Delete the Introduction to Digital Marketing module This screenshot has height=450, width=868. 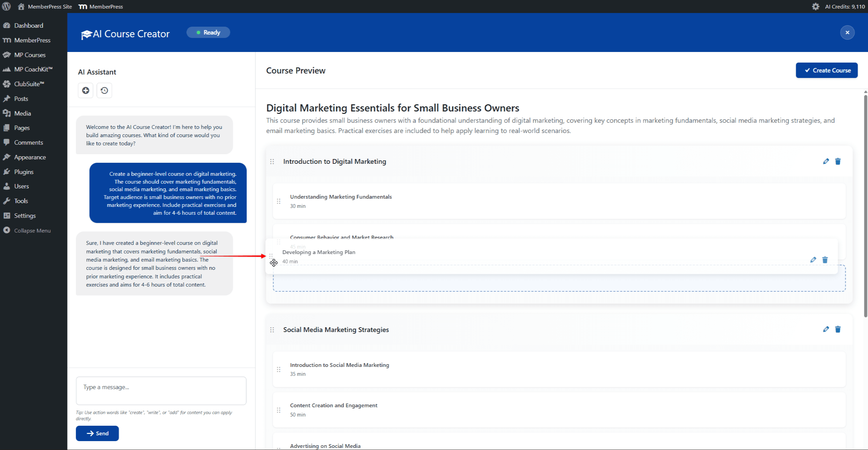pos(838,161)
